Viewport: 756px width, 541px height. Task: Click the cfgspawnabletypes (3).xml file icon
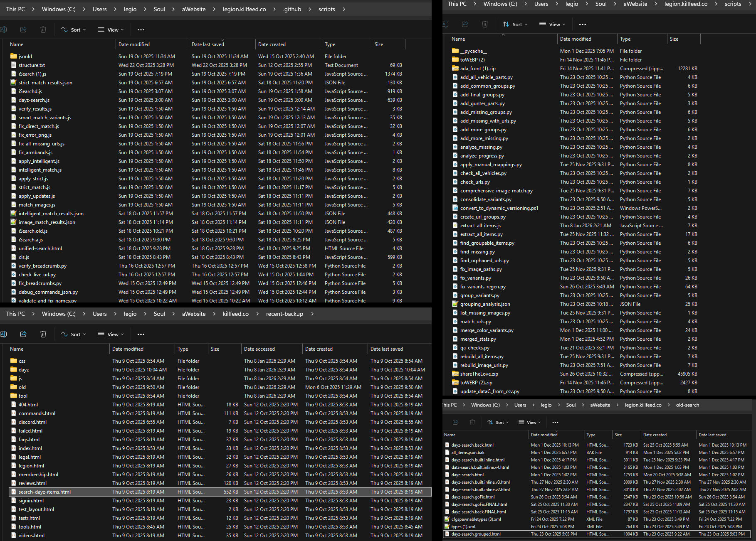point(447,519)
